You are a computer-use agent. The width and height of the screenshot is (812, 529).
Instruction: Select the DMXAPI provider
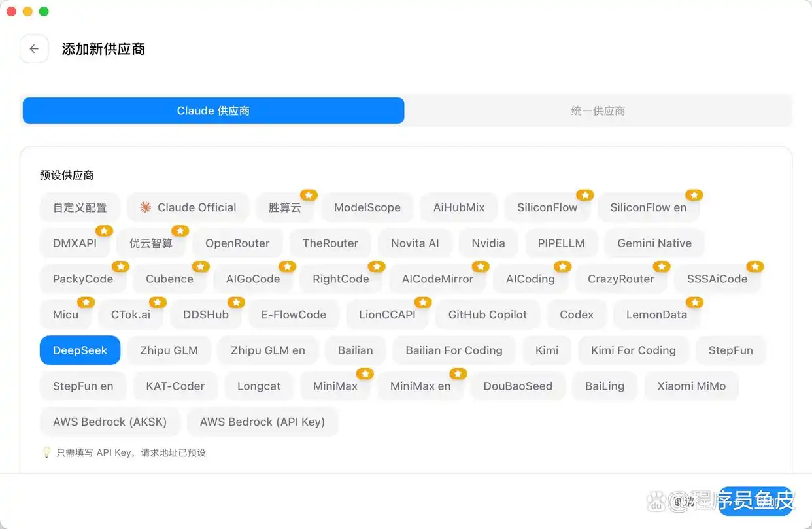[x=75, y=243]
